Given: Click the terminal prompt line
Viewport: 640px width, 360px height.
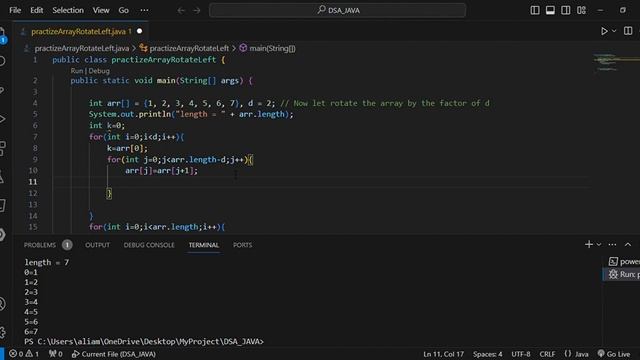Looking at the screenshot, I should [x=144, y=341].
